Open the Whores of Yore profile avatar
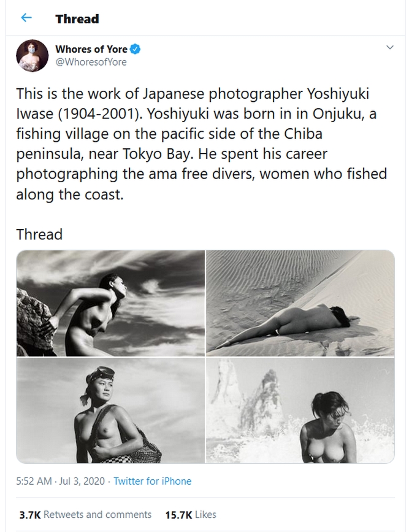Image resolution: width=417 pixels, height=532 pixels. coord(32,55)
